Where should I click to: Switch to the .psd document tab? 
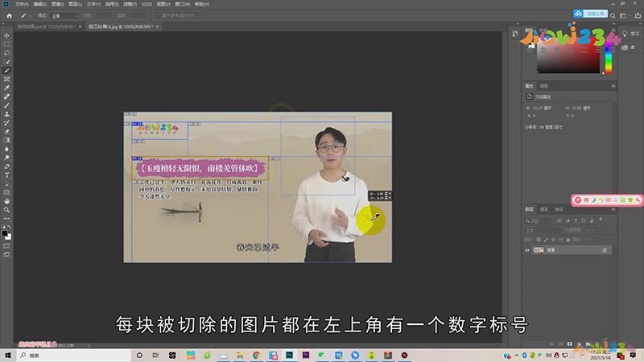[47, 27]
